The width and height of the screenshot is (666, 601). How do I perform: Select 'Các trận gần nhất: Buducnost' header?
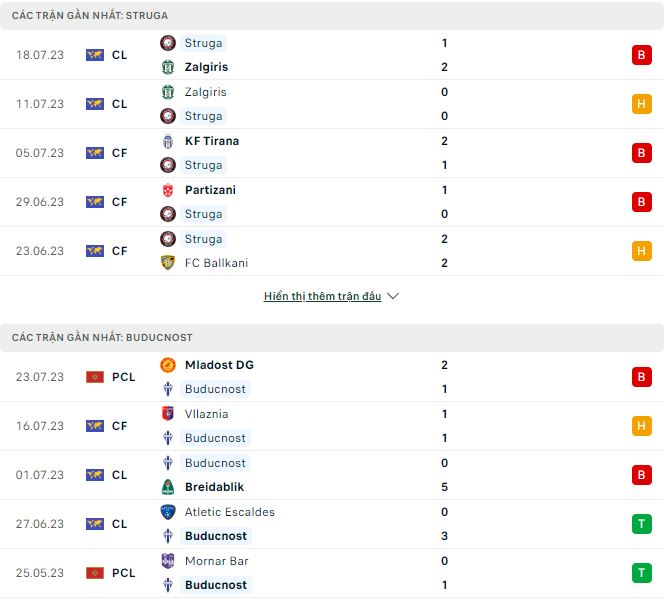click(102, 338)
